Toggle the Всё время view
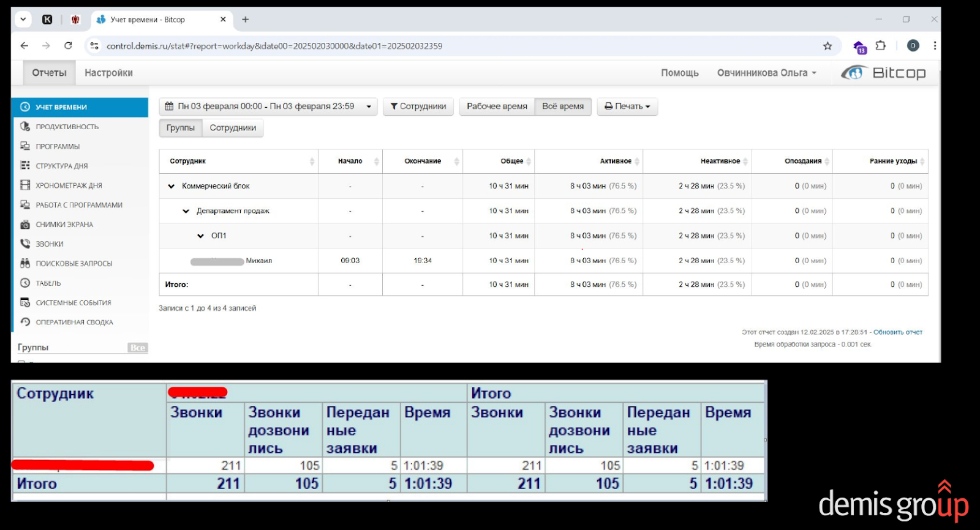 563,106
